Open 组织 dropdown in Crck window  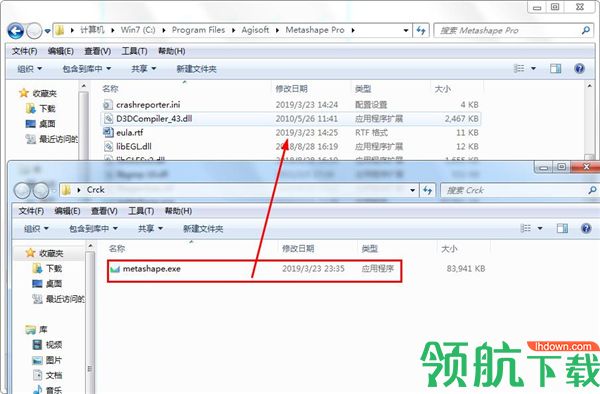(36, 229)
